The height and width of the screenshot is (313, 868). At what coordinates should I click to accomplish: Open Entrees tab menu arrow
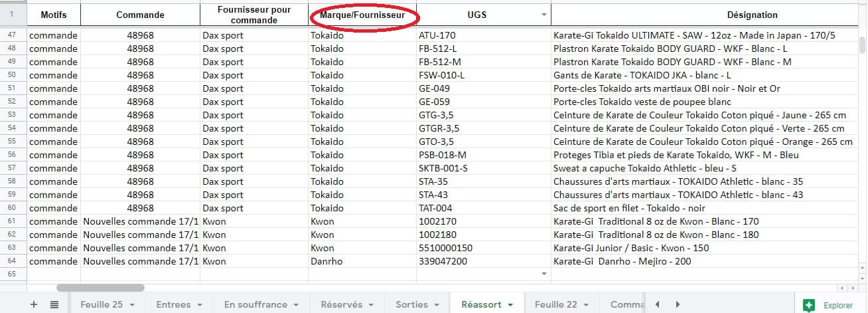200,305
